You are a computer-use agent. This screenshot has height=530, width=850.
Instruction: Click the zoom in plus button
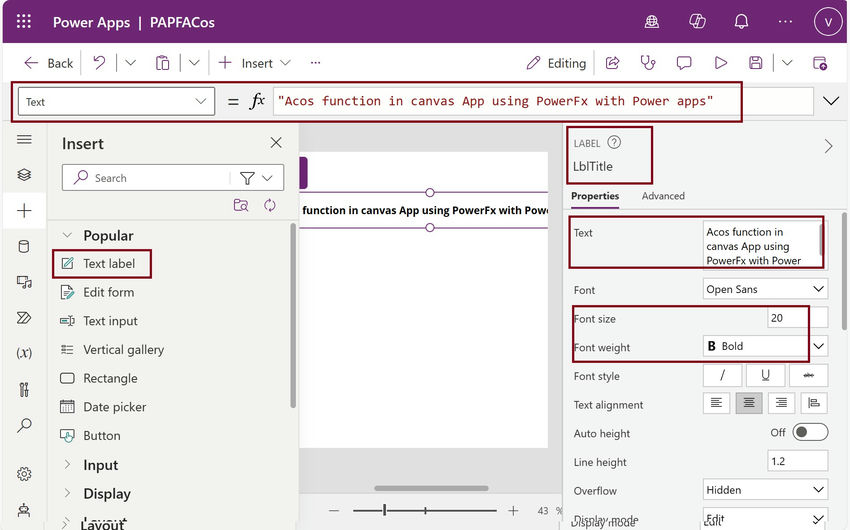pos(513,510)
